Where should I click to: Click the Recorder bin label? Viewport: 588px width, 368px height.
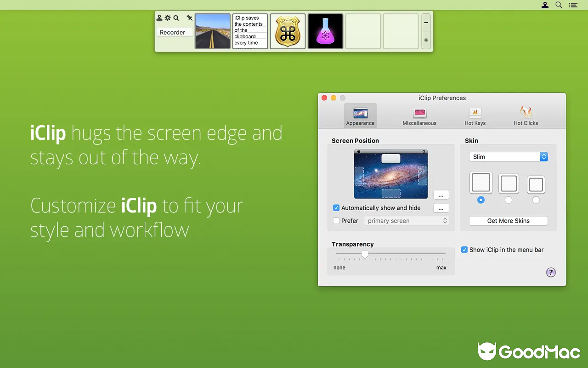[174, 32]
